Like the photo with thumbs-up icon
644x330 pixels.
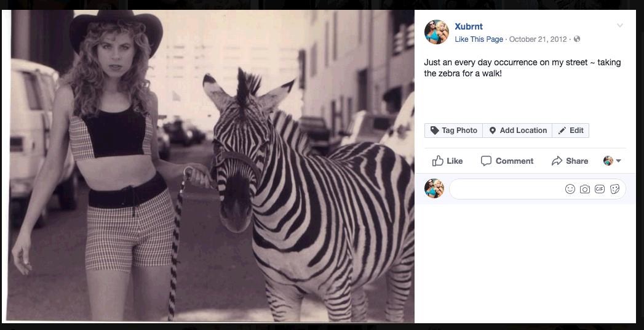pos(447,161)
